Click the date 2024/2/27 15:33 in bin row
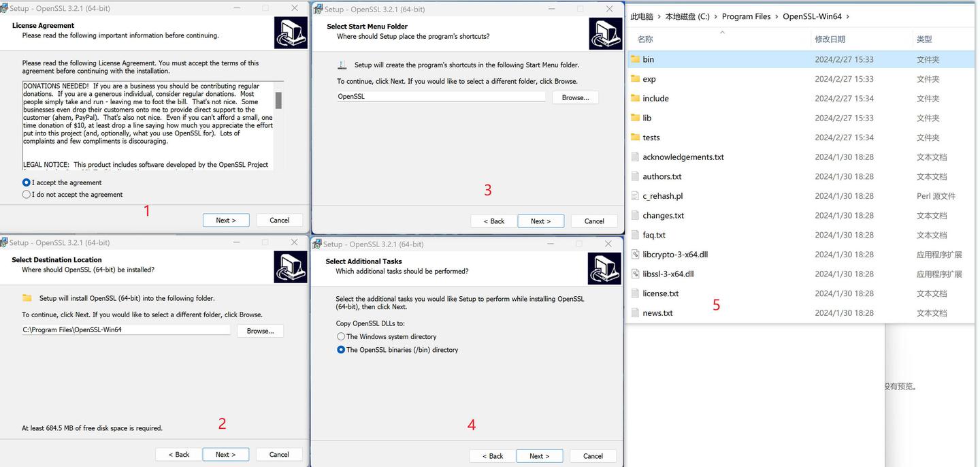The image size is (980, 467). tap(844, 59)
